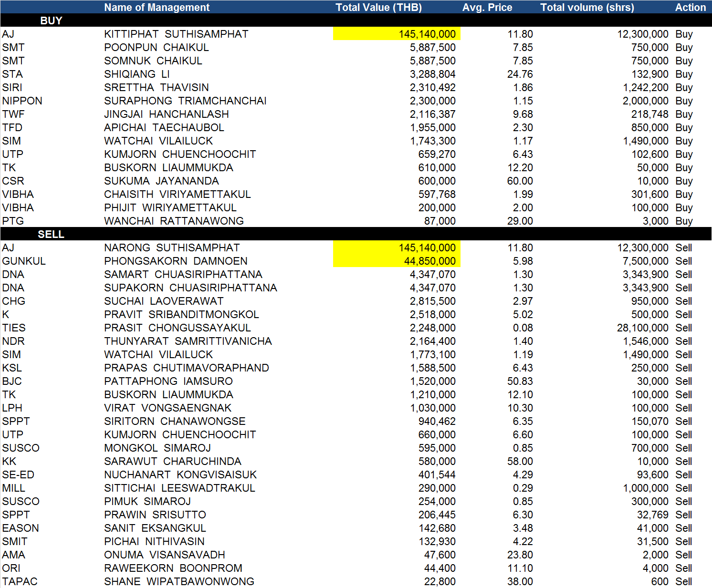This screenshot has width=712, height=588.
Task: Select ticker BJC
Action: [x=12, y=381]
